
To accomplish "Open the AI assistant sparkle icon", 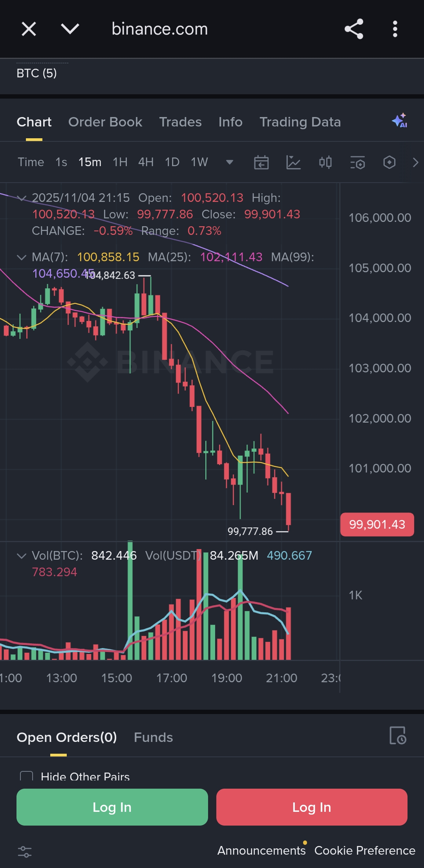I will click(x=400, y=121).
